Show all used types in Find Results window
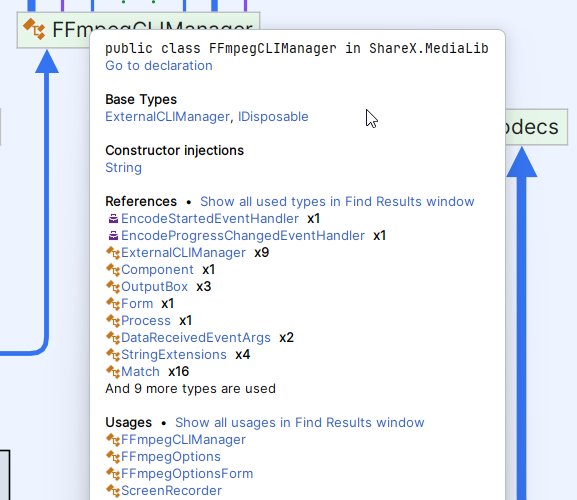Viewport: 577px width, 500px height. point(337,202)
